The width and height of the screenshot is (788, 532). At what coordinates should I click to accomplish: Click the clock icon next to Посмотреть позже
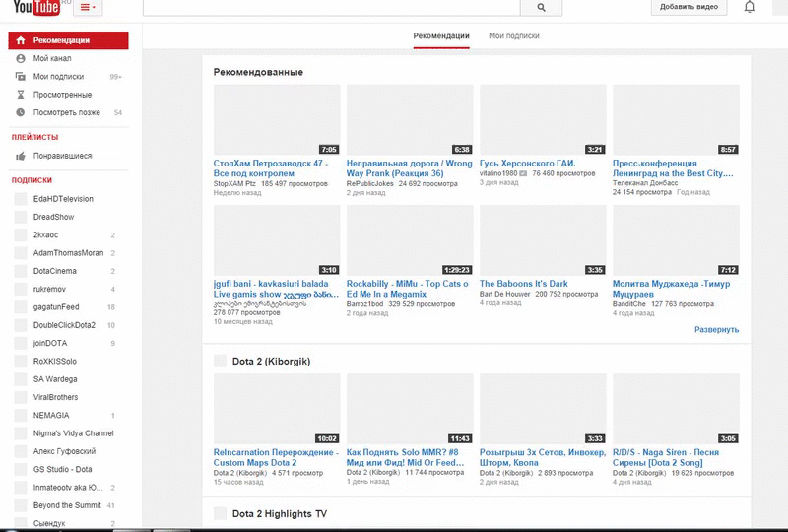click(21, 112)
